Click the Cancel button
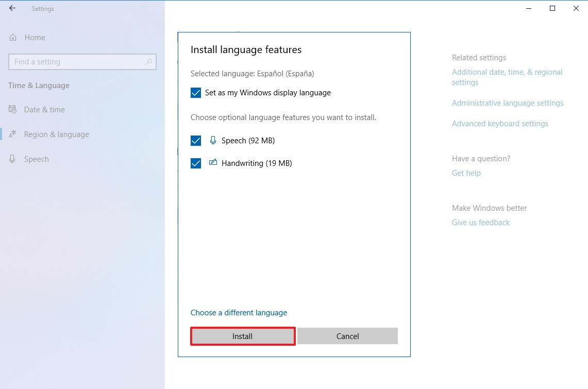This screenshot has height=389, width=588. click(348, 336)
